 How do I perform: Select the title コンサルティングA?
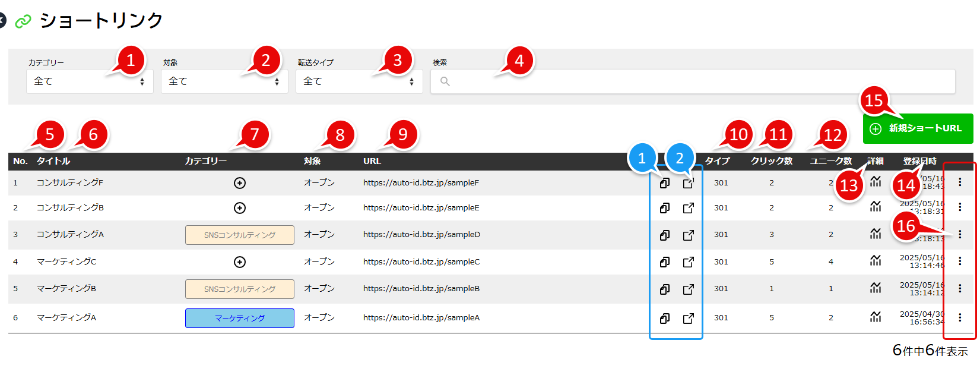pyautogui.click(x=70, y=234)
